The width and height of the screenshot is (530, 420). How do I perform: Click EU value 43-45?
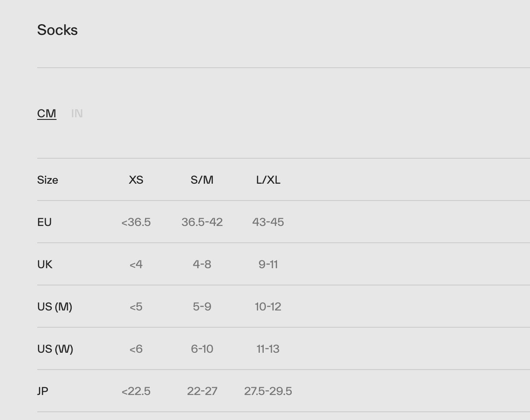(268, 222)
